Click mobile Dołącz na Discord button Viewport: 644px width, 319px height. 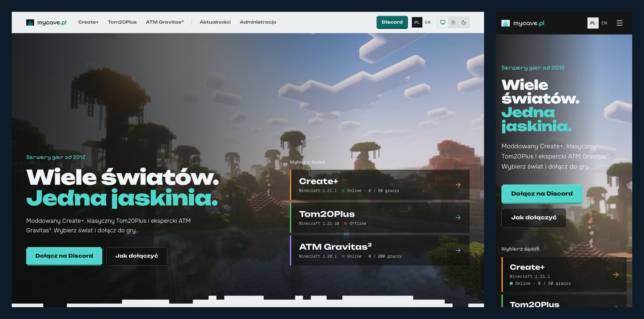tap(542, 194)
